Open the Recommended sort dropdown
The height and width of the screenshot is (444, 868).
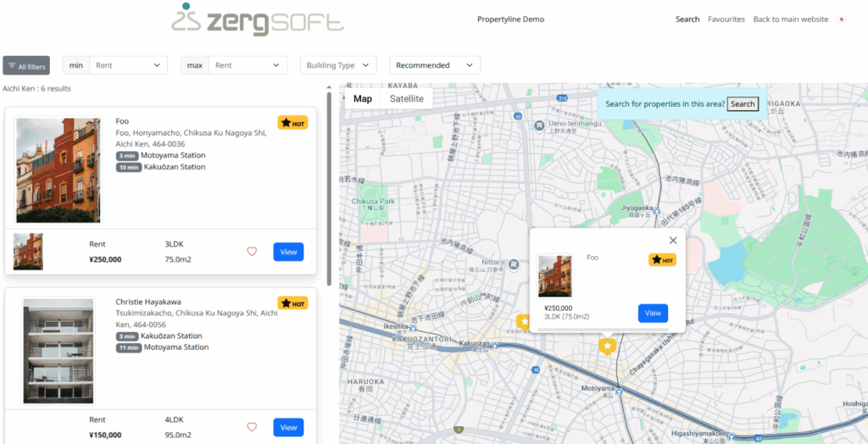[x=434, y=65]
